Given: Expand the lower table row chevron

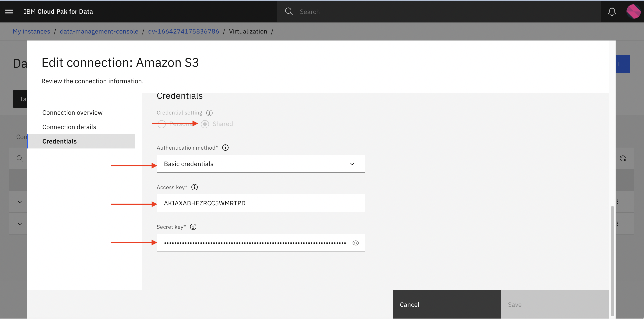Looking at the screenshot, I should tap(20, 224).
